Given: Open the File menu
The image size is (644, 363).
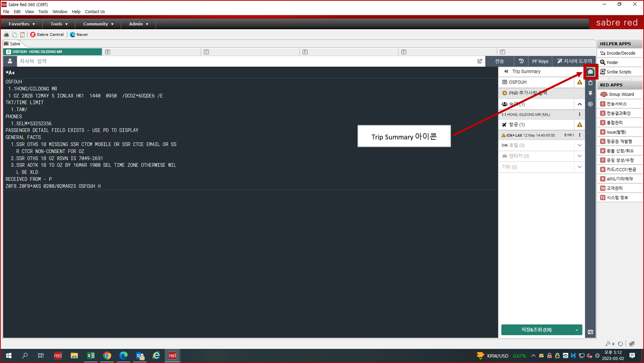Looking at the screenshot, I should [6, 12].
